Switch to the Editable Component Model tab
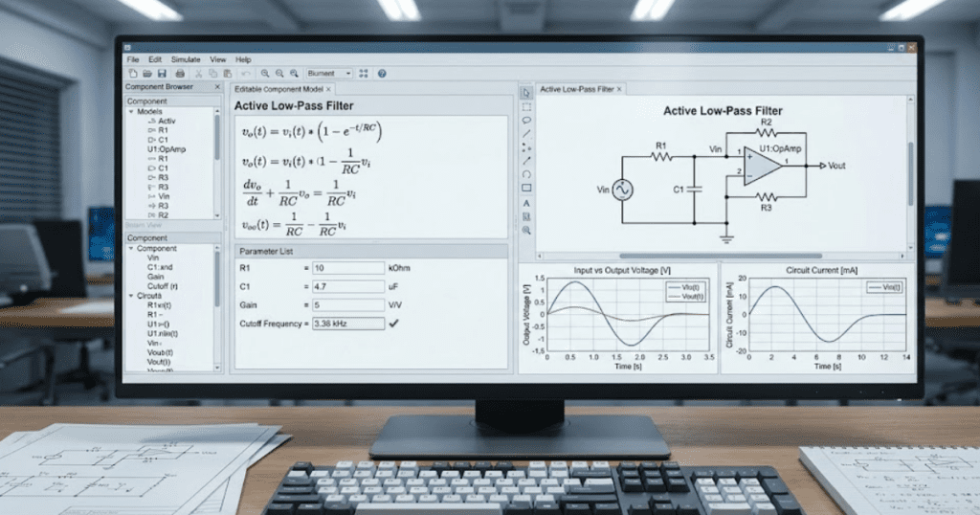980x515 pixels. point(278,88)
